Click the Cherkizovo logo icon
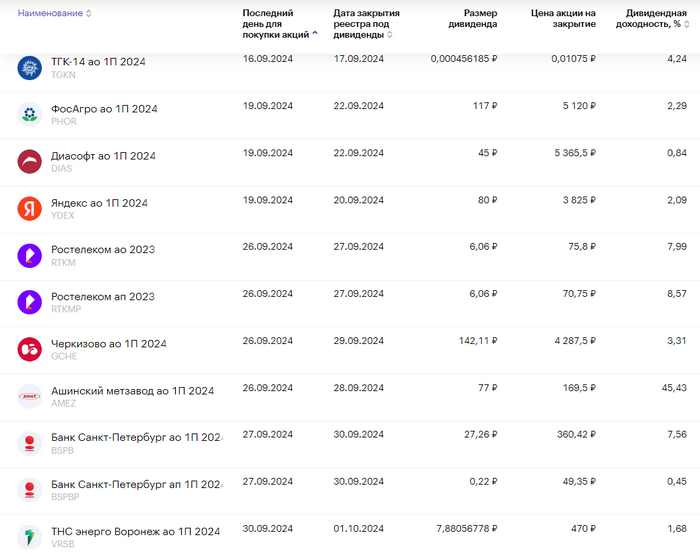The width and height of the screenshot is (700, 556). [29, 349]
